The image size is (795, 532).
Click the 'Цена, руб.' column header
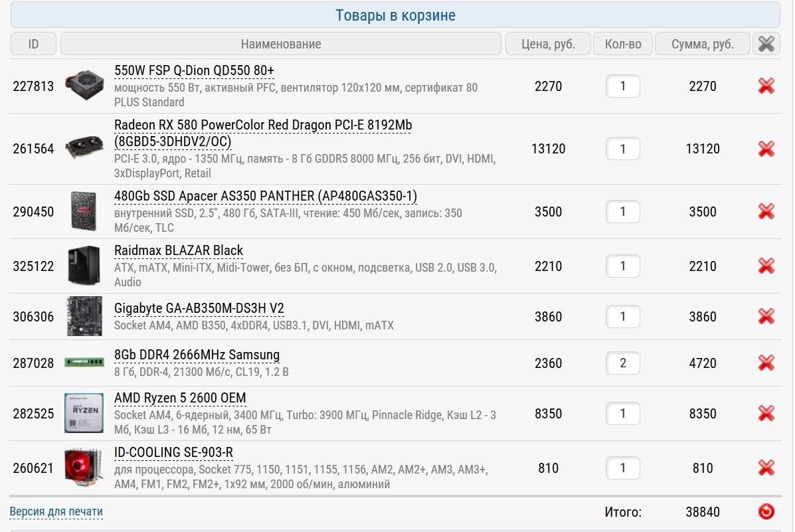548,44
